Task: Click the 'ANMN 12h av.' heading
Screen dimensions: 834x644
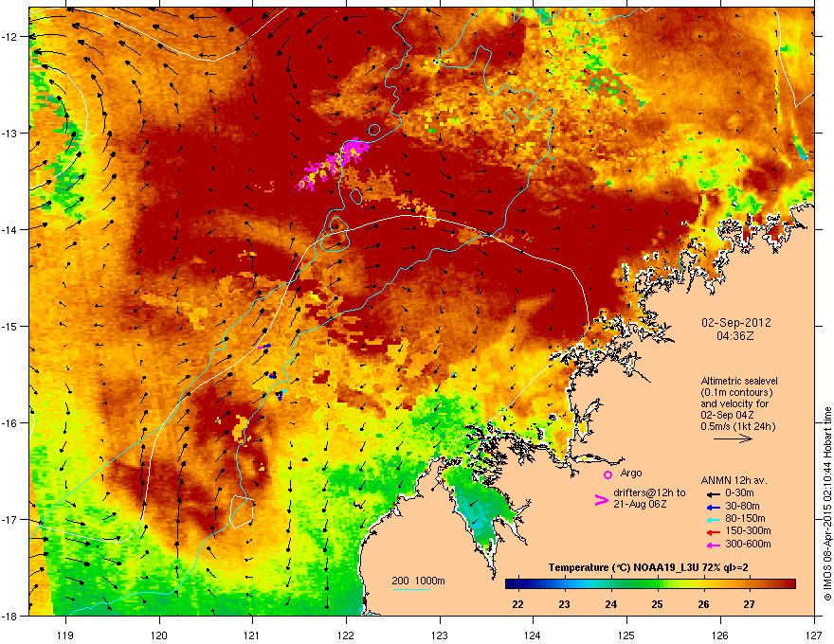Action: pyautogui.click(x=734, y=480)
